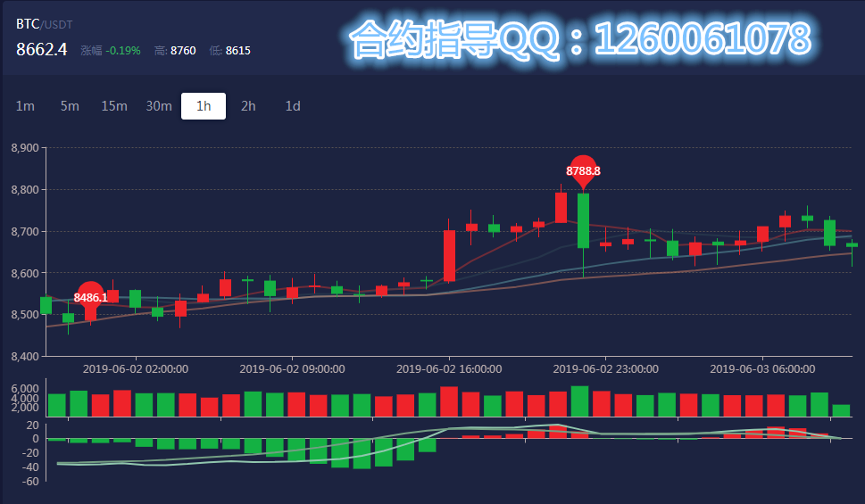Select the 5m interval tab
The width and height of the screenshot is (865, 504).
click(70, 106)
